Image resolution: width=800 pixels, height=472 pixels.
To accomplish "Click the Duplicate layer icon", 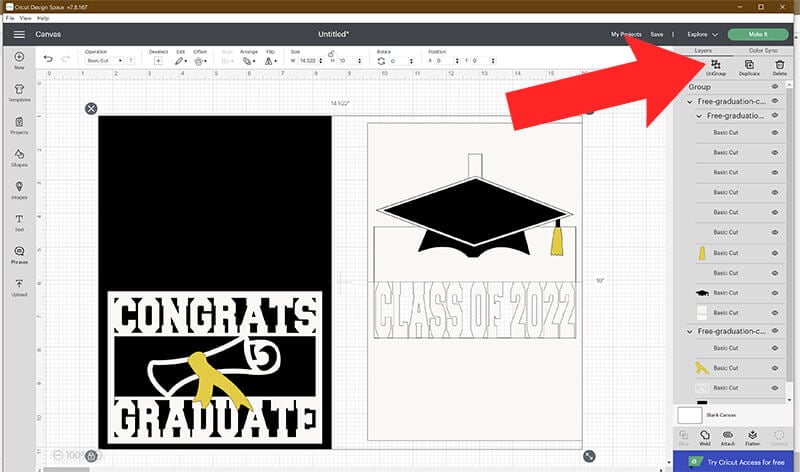I will (749, 67).
